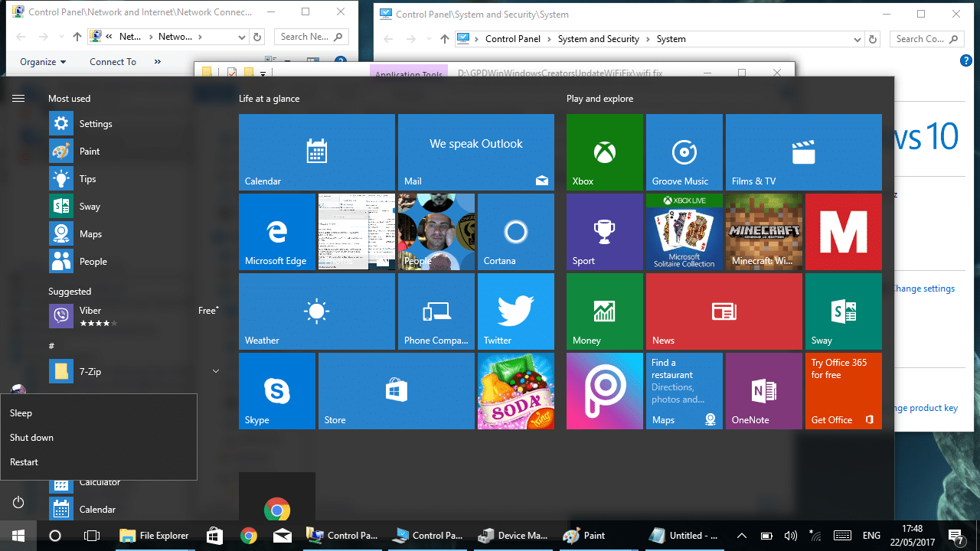This screenshot has width=980, height=551.
Task: Open Groove Music tile
Action: [684, 152]
